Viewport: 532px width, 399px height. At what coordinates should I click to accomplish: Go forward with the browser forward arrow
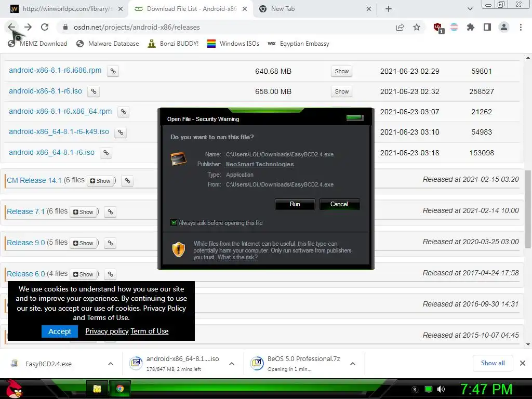pos(28,27)
